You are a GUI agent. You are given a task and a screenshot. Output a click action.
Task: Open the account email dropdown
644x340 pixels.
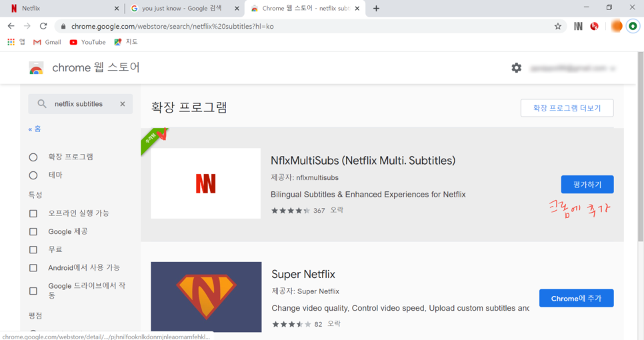[572, 68]
